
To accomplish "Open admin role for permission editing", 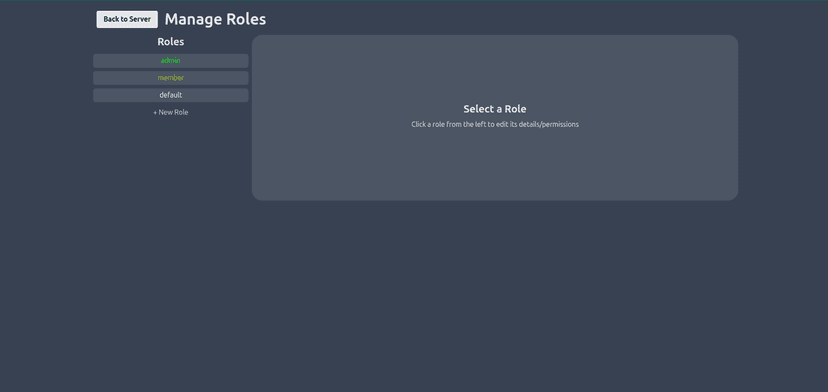I will [171, 61].
